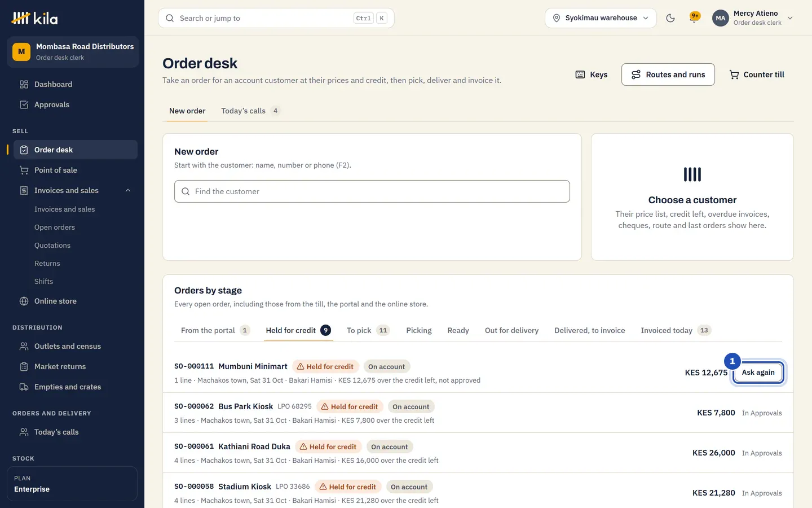The height and width of the screenshot is (508, 812).
Task: Open Mombasa Road Distributors company switcher
Action: (x=73, y=52)
